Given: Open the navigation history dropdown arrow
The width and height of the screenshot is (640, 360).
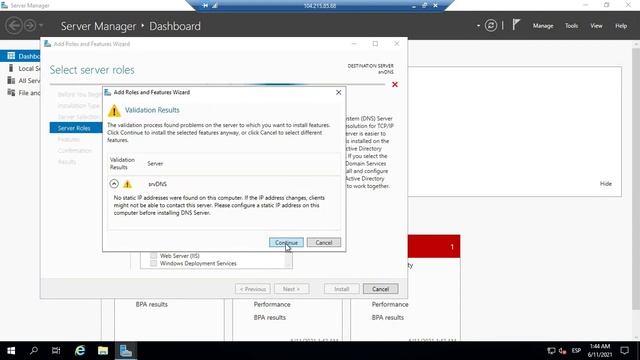Looking at the screenshot, I should tap(41, 26).
